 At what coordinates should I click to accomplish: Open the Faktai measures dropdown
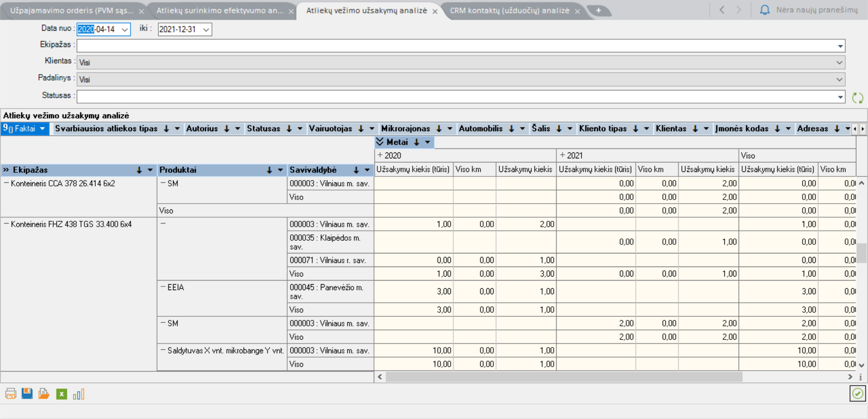click(42, 129)
